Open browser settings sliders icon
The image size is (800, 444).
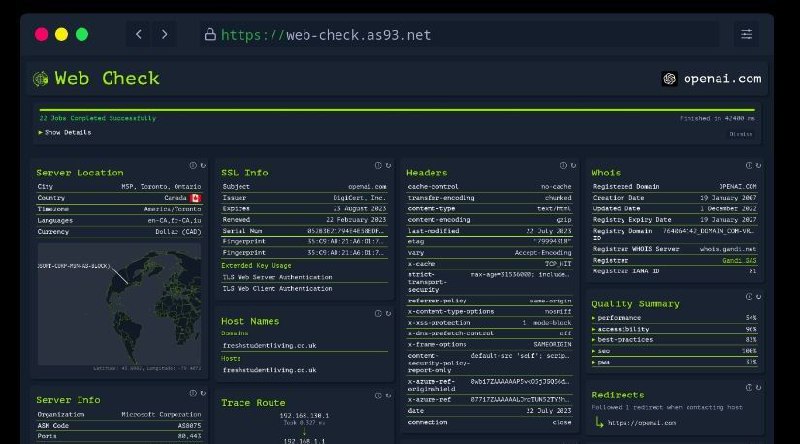(x=746, y=34)
